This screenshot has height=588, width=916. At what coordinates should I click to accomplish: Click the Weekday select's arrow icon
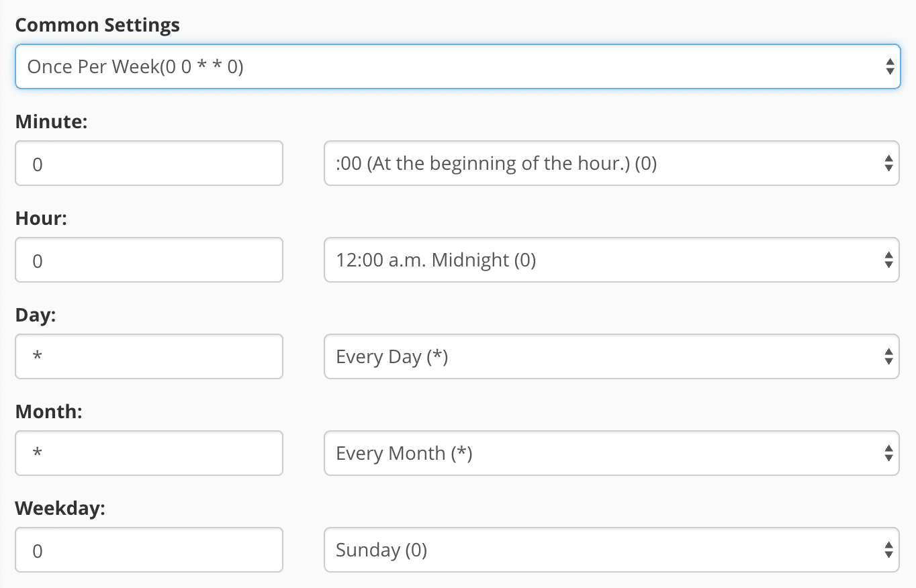890,550
